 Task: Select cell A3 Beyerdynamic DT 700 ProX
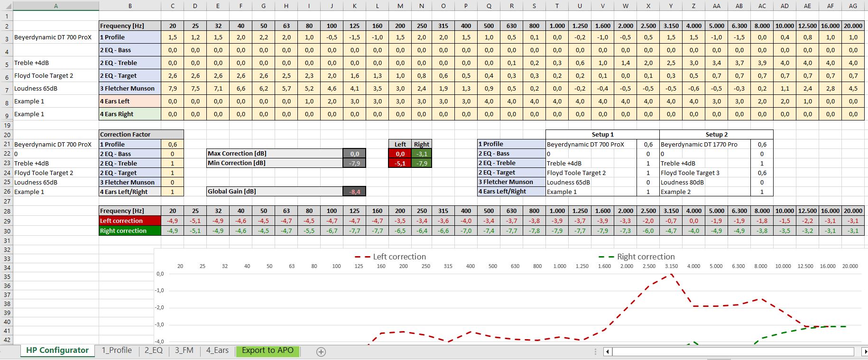point(56,37)
